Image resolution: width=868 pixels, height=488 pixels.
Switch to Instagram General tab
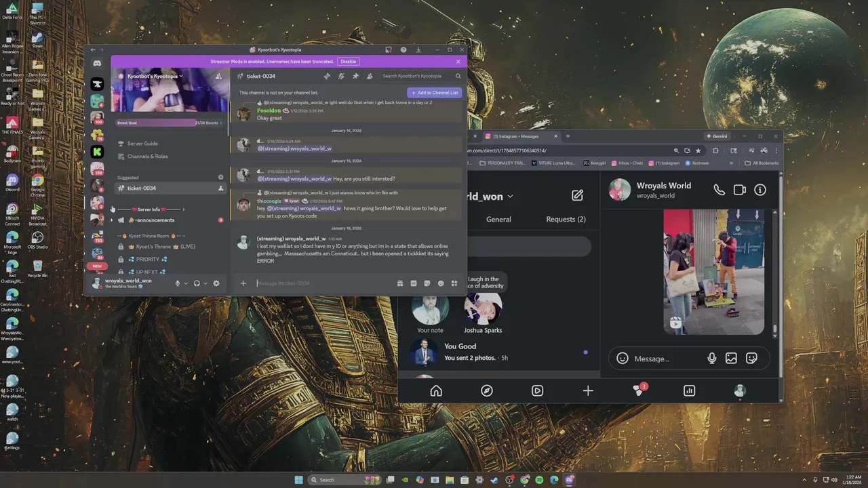(498, 219)
